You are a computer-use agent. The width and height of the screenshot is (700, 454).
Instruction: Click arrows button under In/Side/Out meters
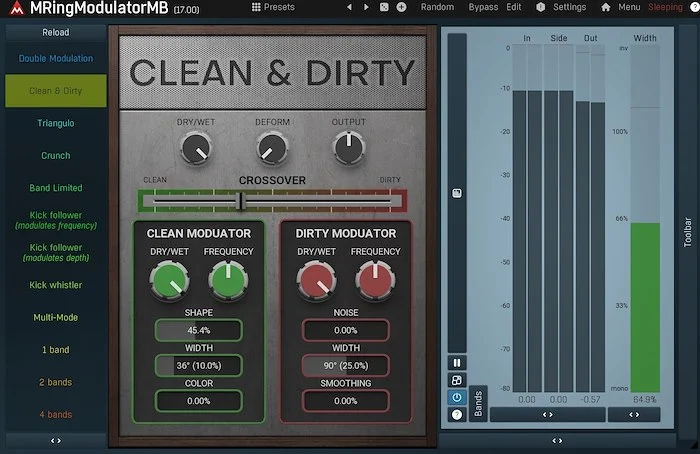click(x=548, y=414)
